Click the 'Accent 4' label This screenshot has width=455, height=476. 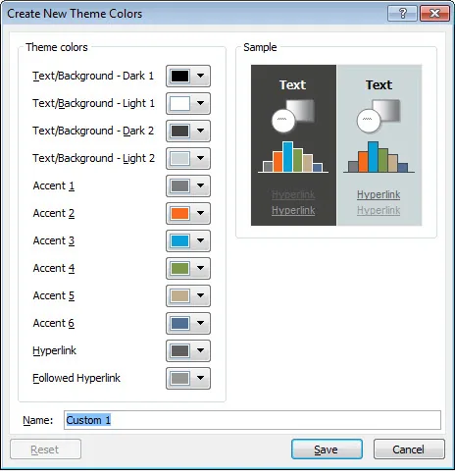tap(54, 268)
